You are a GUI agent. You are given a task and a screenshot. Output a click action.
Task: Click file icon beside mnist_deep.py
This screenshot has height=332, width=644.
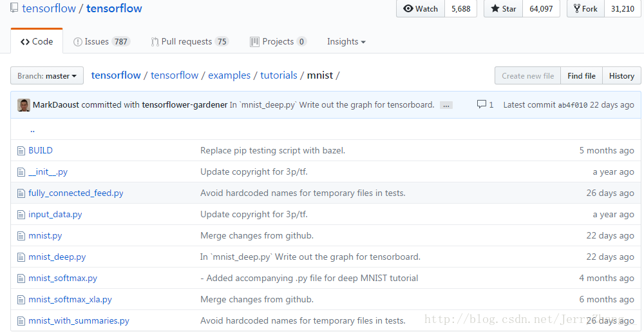(x=21, y=258)
